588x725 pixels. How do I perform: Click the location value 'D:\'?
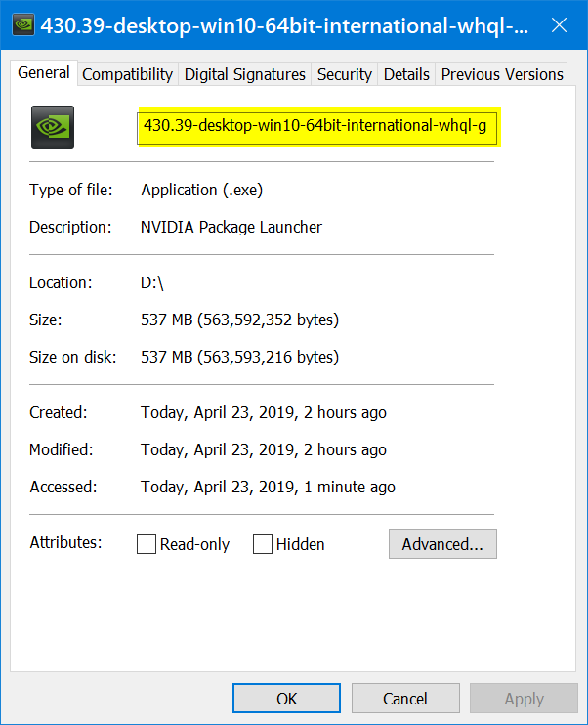tap(152, 282)
